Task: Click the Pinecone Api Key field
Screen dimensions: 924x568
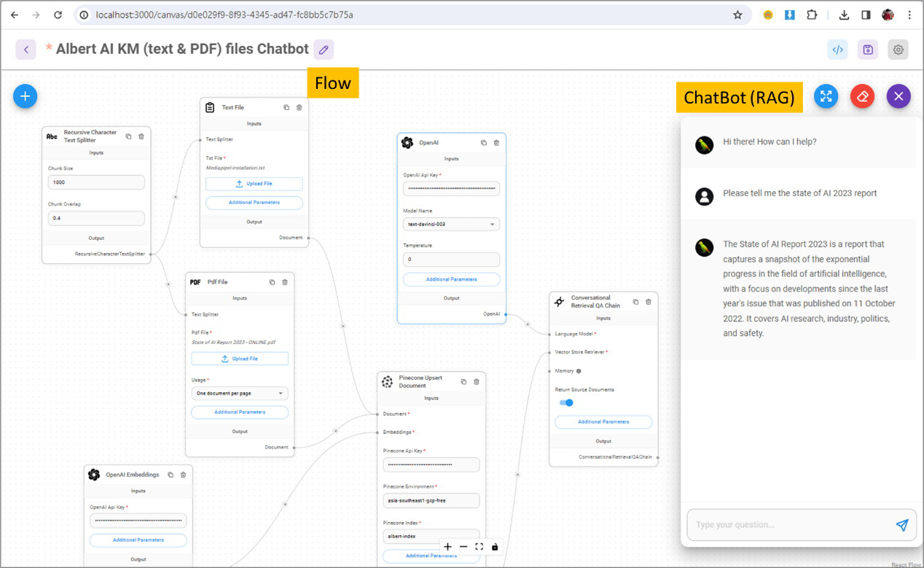Action: [431, 464]
